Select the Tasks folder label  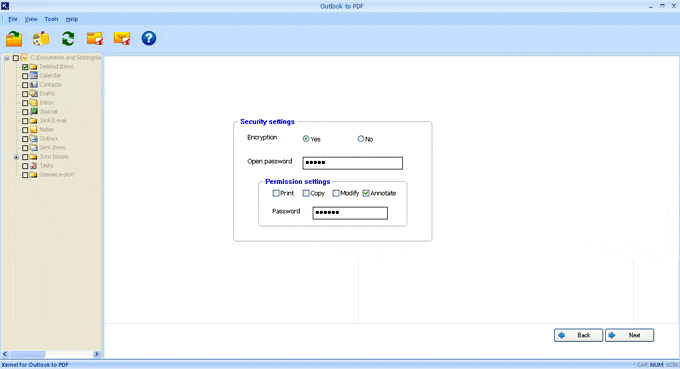(46, 166)
